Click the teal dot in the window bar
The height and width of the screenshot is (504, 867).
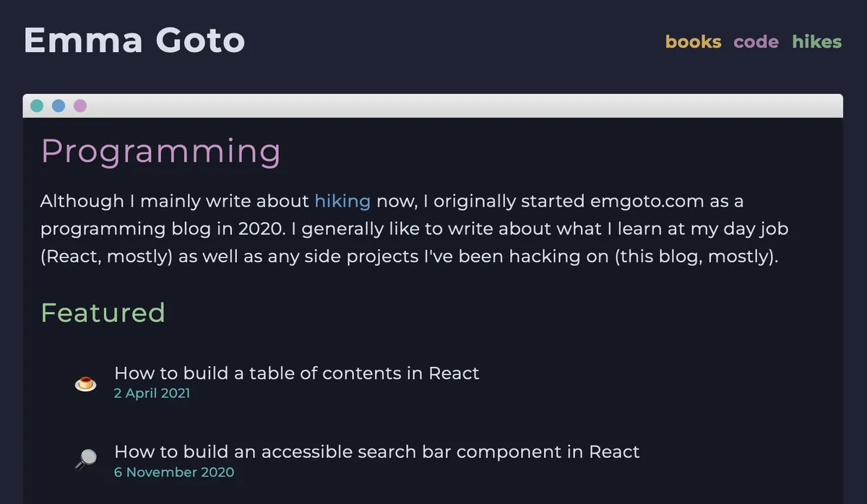coord(37,106)
